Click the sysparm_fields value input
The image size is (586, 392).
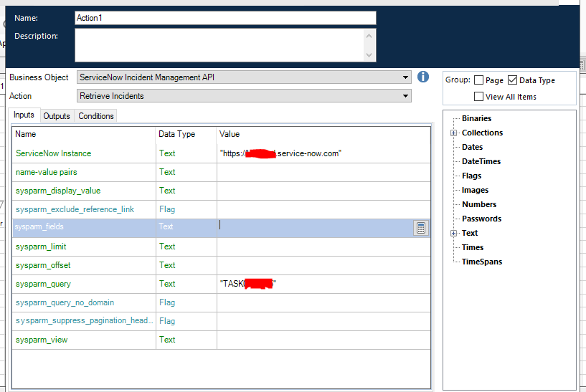(x=315, y=227)
